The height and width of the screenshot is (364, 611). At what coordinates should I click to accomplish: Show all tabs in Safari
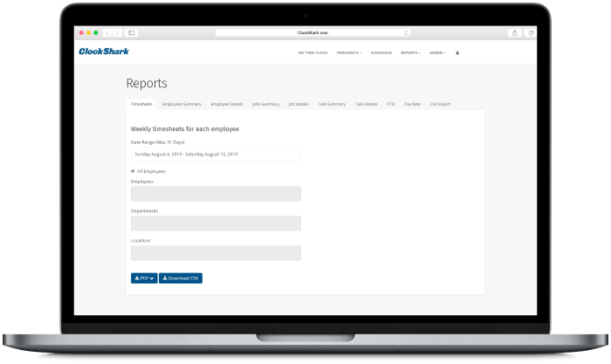point(531,33)
